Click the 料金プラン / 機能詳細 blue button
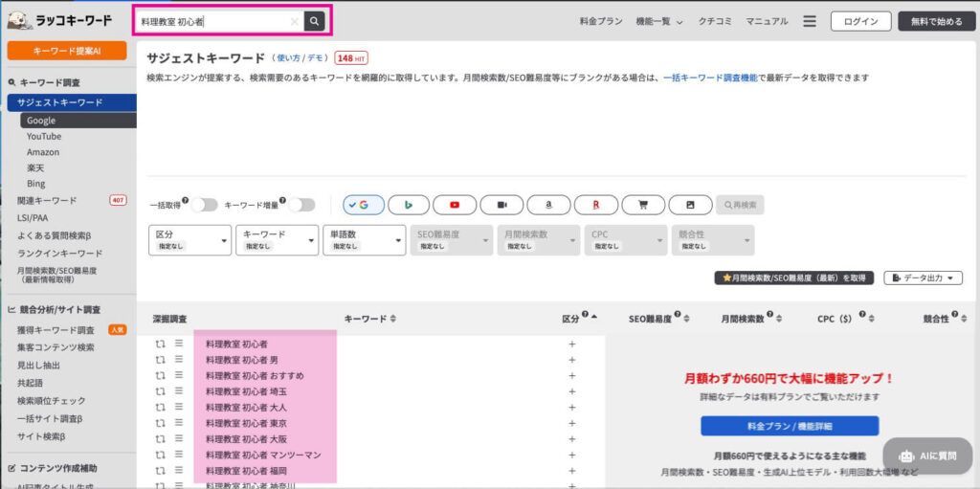Viewport: 980px width, 489px height. point(790,426)
